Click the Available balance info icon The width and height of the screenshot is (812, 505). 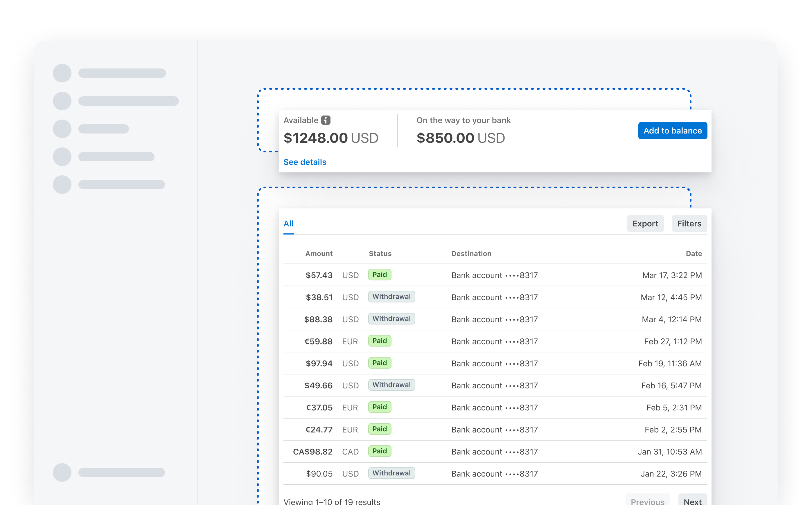[x=326, y=120]
